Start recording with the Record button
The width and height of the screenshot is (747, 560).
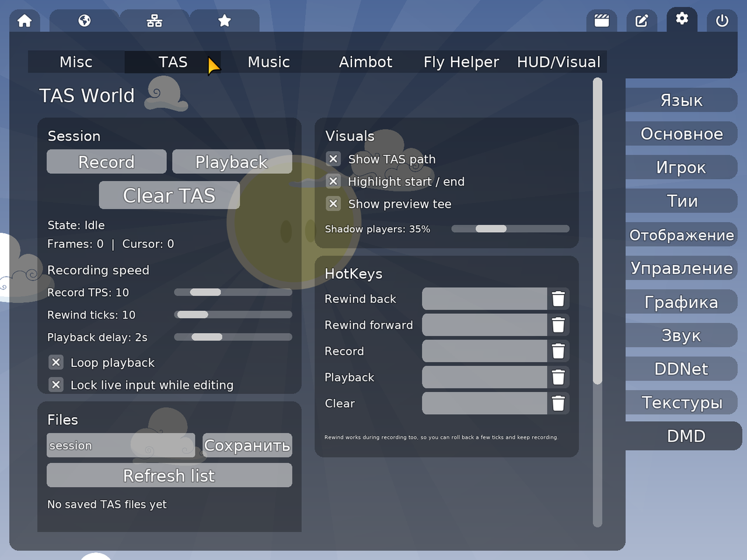tap(107, 162)
